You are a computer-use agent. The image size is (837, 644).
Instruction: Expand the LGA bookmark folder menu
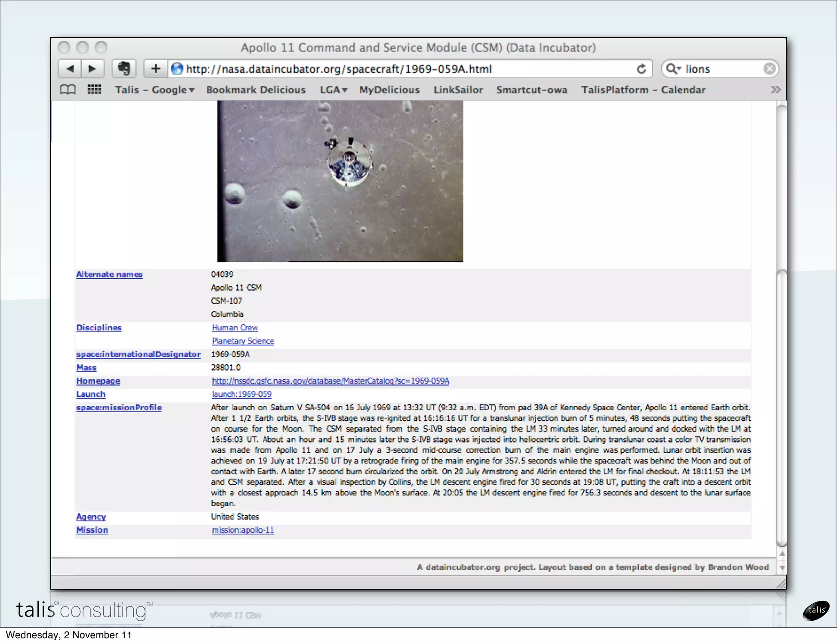pos(333,90)
